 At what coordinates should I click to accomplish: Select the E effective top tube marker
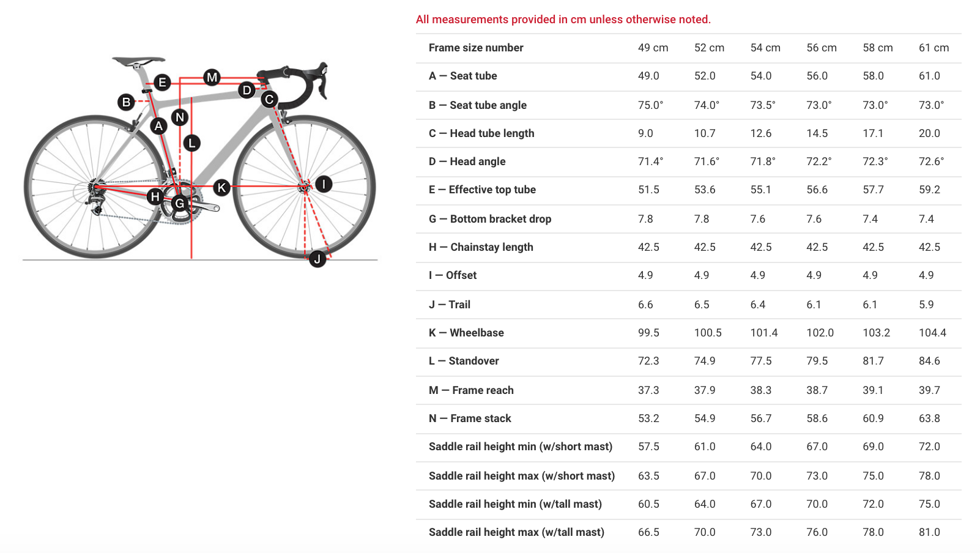[x=162, y=82]
